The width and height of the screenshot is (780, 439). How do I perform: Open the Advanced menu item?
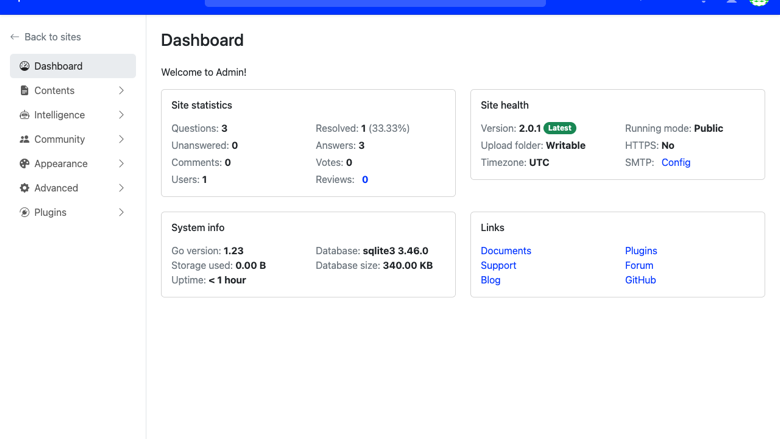[x=73, y=188]
